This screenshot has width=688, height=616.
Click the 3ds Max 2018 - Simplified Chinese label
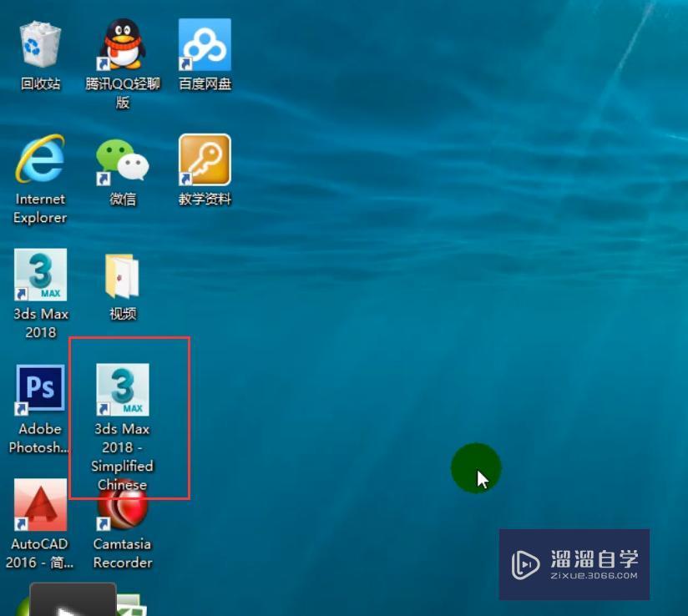(123, 457)
